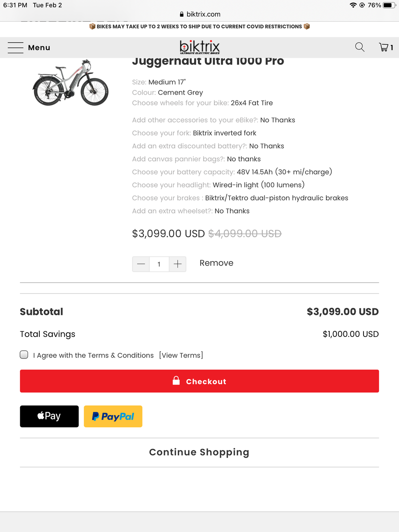This screenshot has width=399, height=532.
Task: Remove the Juggernaut bike from cart
Action: tap(216, 263)
